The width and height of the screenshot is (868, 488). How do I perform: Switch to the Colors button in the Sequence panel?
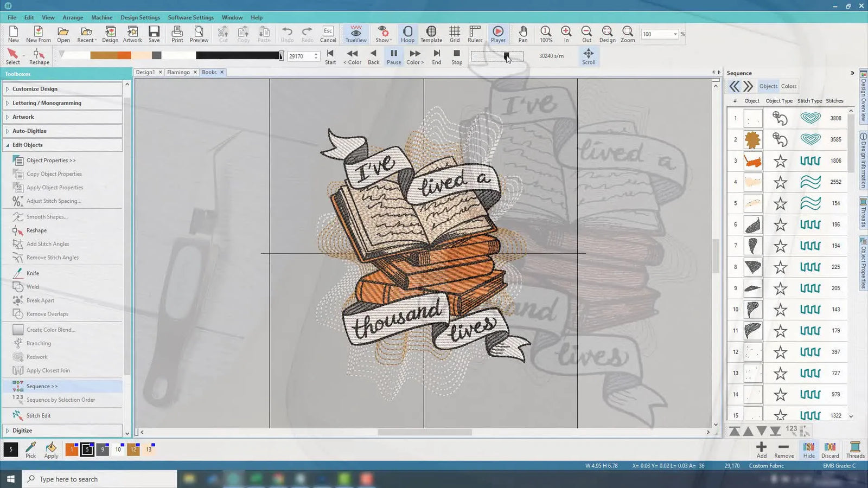tap(788, 86)
